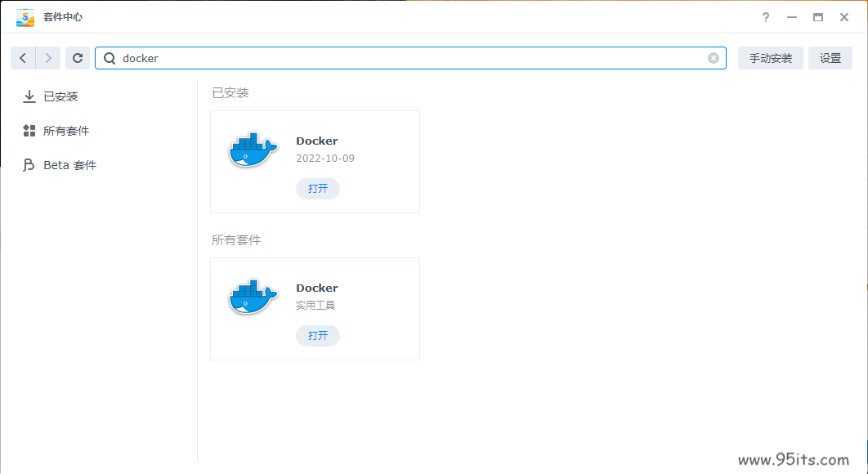
Task: Clear the docker search text
Action: point(714,58)
